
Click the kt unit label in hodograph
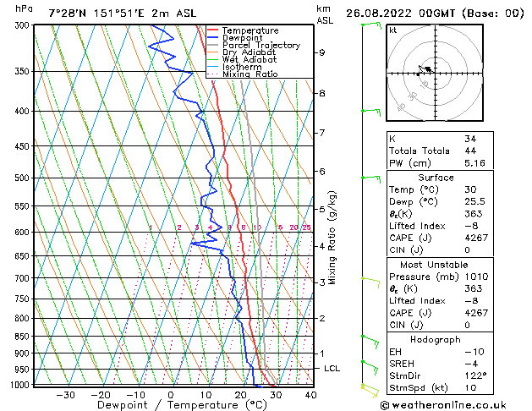[393, 30]
